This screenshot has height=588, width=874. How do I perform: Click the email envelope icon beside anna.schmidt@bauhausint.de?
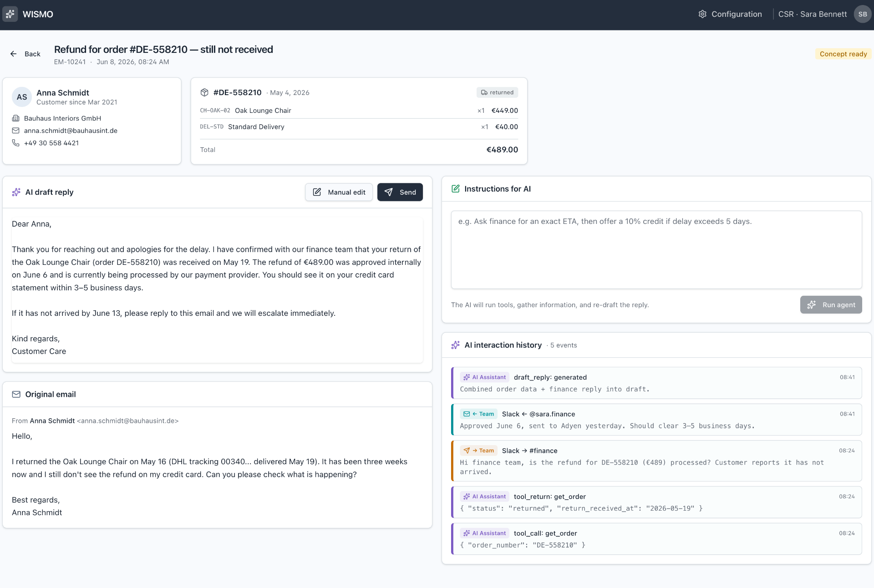point(15,131)
